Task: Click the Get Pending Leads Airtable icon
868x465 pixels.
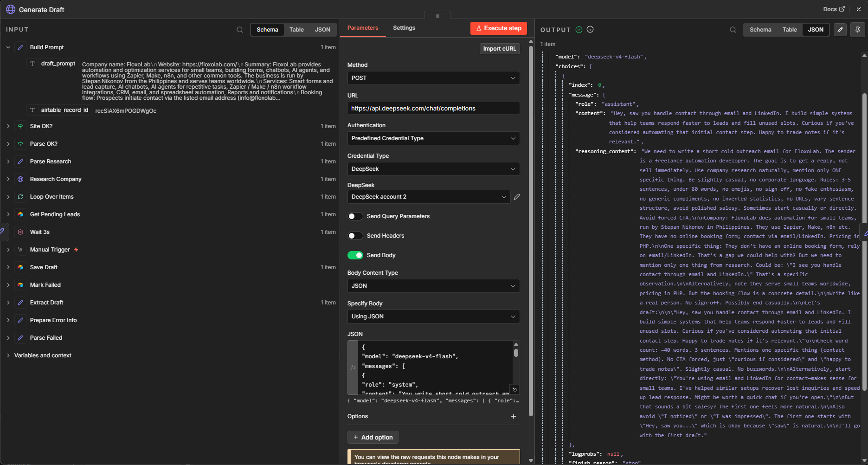Action: coord(20,214)
